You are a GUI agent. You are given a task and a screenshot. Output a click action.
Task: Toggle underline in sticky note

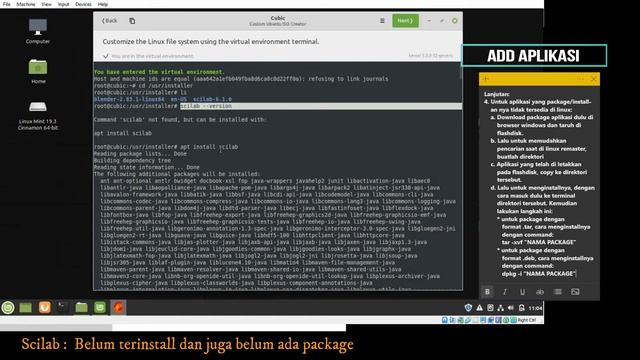[522, 291]
